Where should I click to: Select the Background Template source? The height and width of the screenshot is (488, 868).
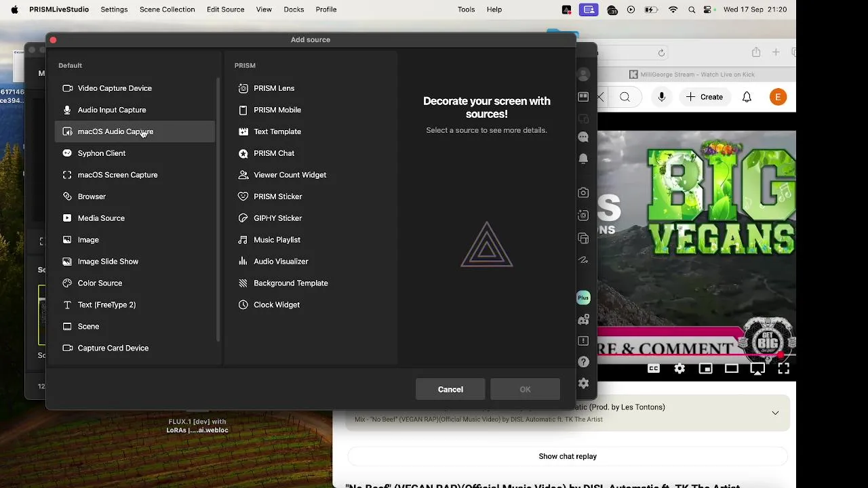pyautogui.click(x=311, y=283)
